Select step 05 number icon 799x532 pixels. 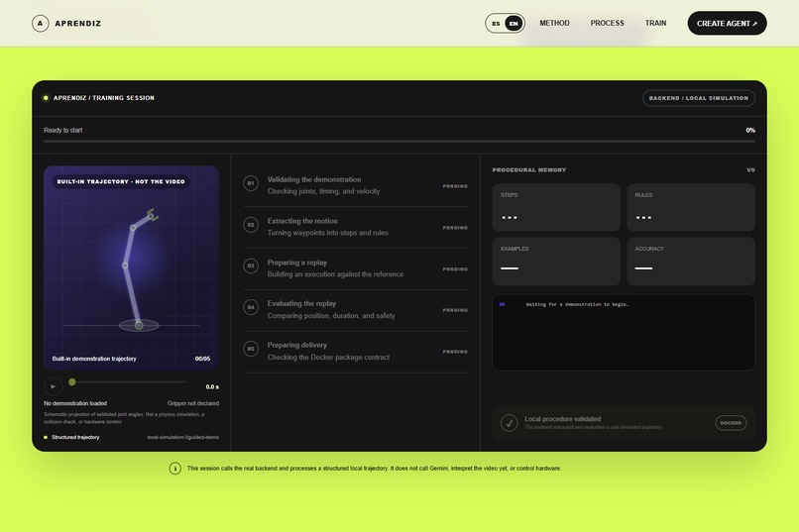tap(251, 349)
